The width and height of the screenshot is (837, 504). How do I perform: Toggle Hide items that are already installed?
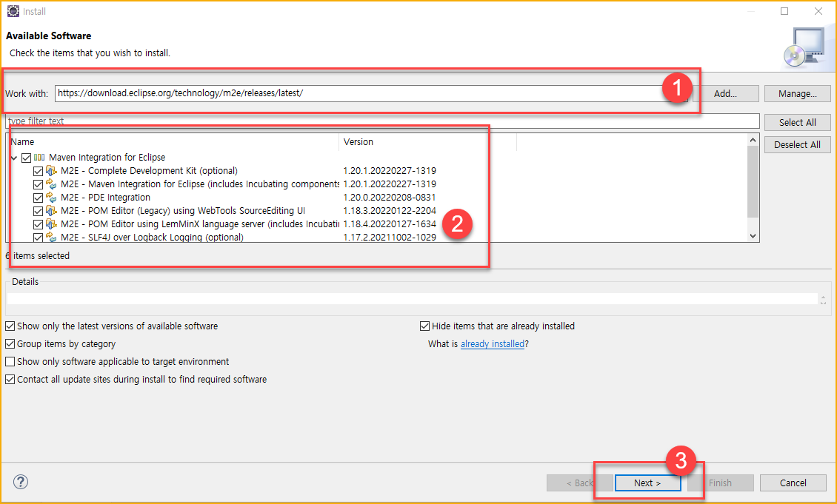[425, 326]
